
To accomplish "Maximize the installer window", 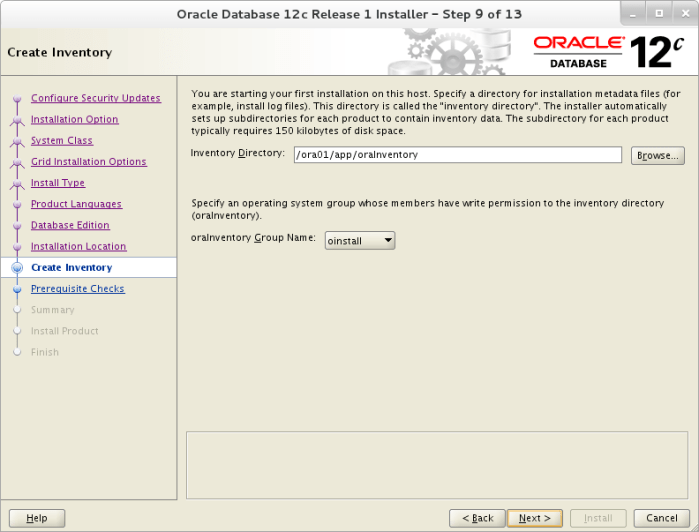I will (x=659, y=14).
